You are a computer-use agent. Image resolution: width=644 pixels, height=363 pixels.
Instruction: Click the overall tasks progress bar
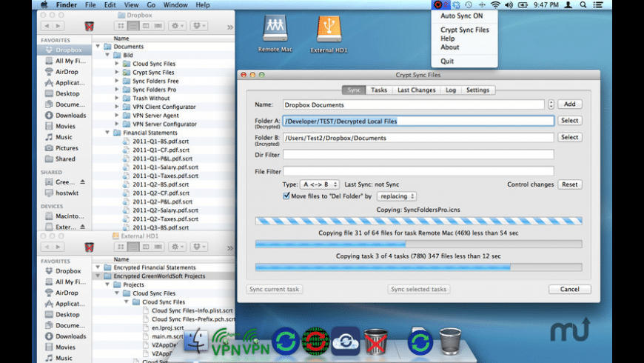(418, 267)
